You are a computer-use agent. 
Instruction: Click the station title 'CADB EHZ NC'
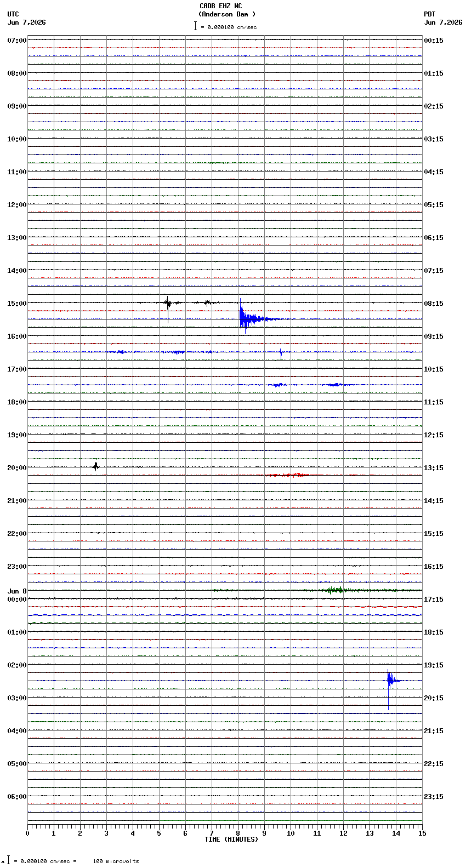point(220,6)
